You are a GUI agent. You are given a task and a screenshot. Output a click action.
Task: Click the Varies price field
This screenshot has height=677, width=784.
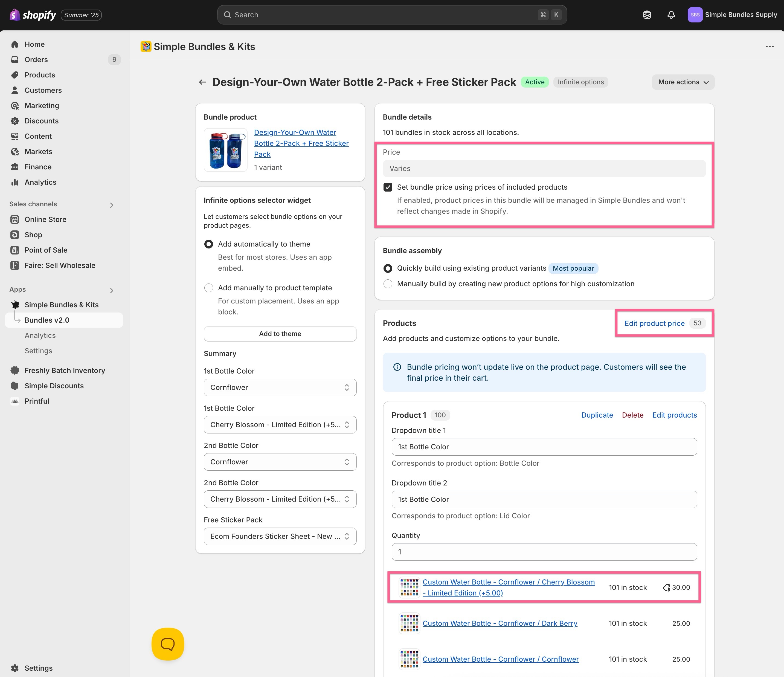pos(544,168)
